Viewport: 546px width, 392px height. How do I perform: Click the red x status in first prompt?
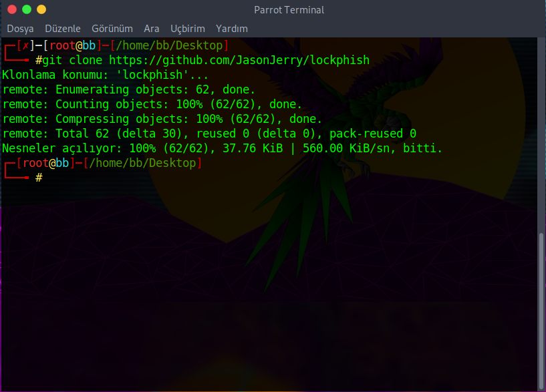[x=25, y=45]
